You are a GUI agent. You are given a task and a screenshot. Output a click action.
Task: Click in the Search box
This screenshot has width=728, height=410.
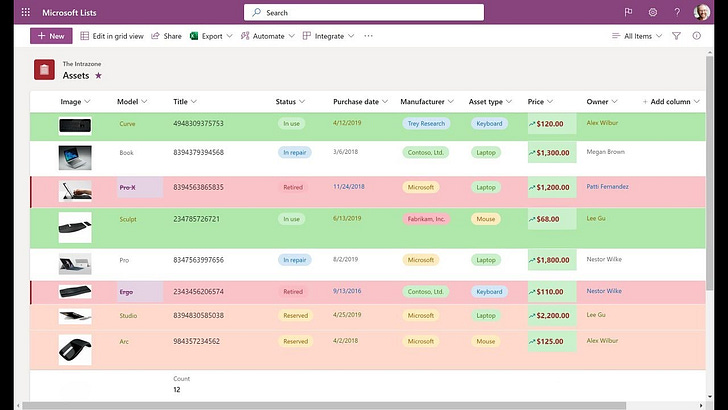click(x=364, y=13)
